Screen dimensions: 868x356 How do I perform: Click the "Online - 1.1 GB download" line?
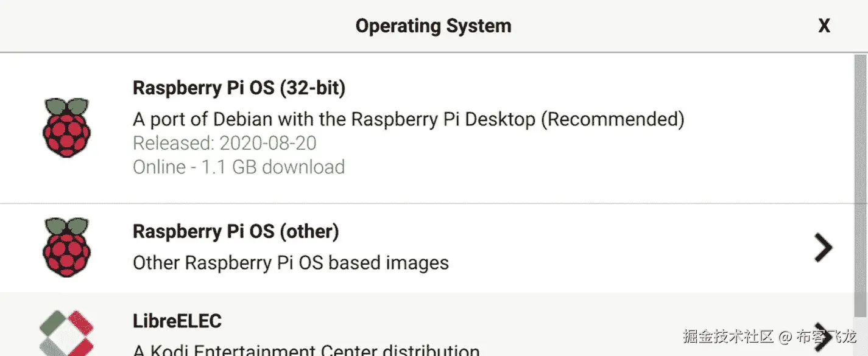click(x=239, y=167)
